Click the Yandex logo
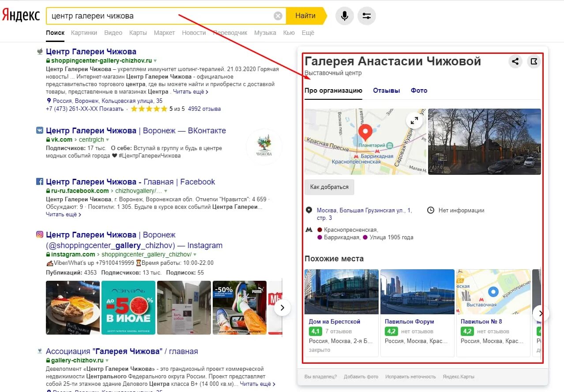The width and height of the screenshot is (564, 392). 21,15
